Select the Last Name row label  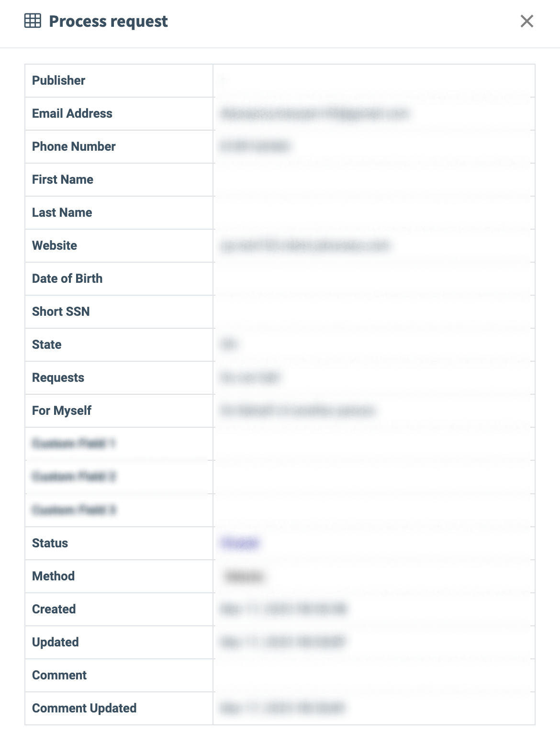point(62,212)
